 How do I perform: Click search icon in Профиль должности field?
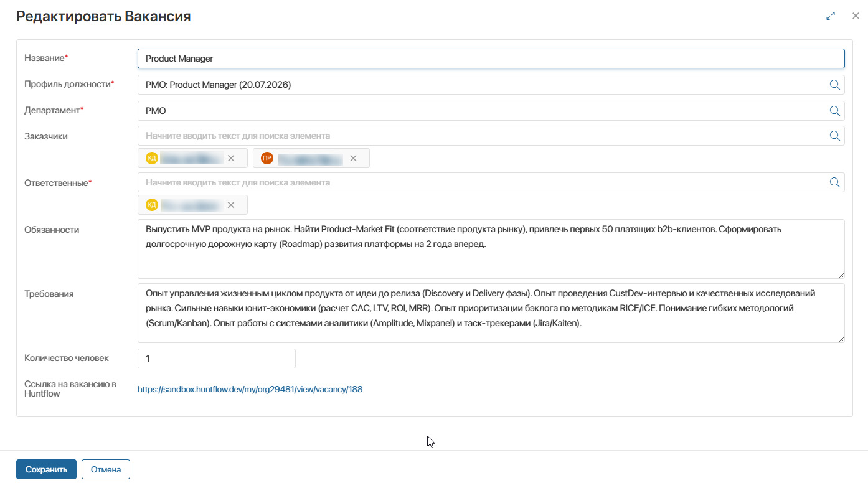tap(834, 85)
